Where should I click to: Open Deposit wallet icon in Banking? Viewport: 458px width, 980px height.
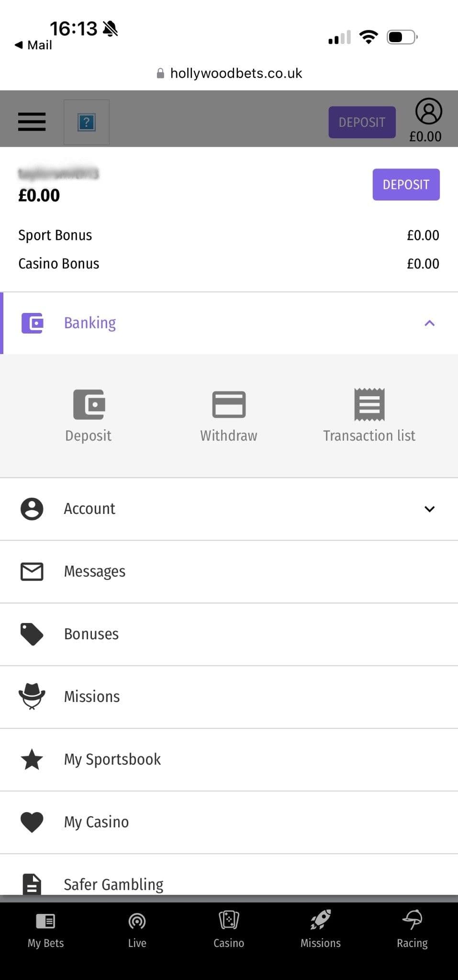tap(89, 404)
